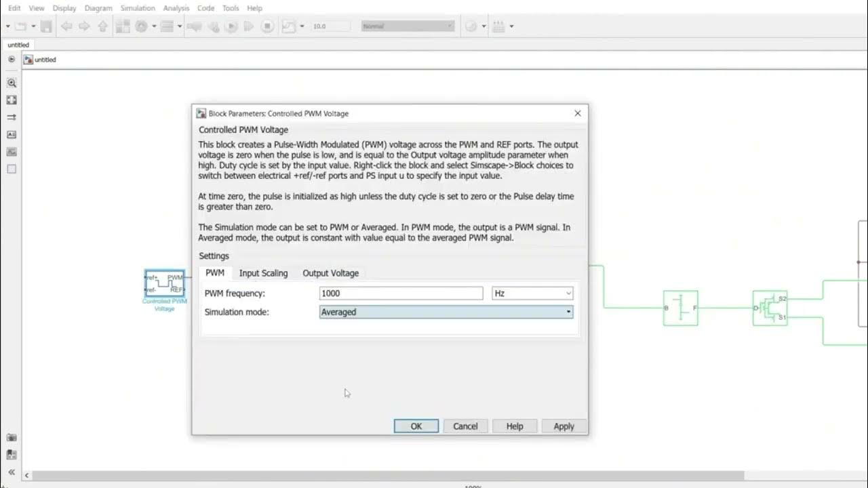Screen dimensions: 868x488
Task: Click Cancel in Block Parameters dialog
Action: (x=465, y=426)
